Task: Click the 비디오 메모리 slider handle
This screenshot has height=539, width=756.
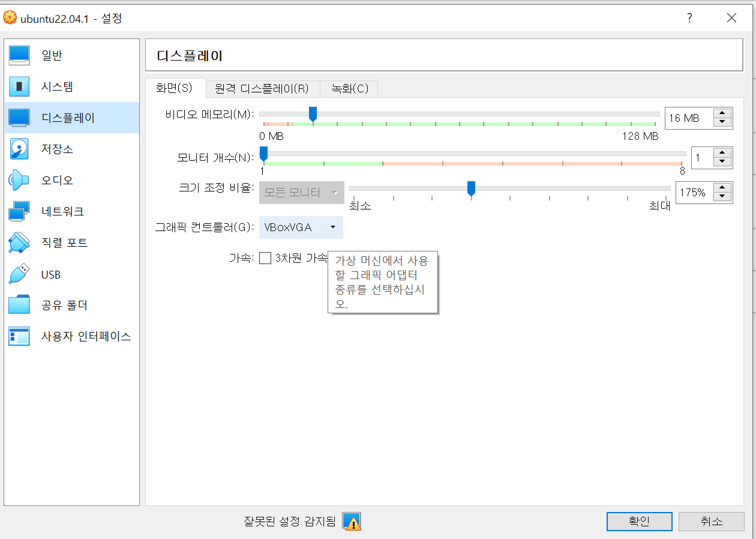Action: tap(313, 114)
